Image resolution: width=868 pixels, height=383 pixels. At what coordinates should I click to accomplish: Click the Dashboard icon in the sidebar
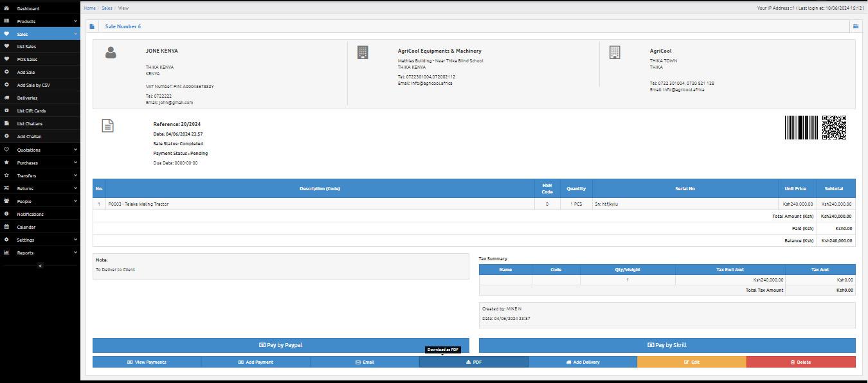[6, 8]
